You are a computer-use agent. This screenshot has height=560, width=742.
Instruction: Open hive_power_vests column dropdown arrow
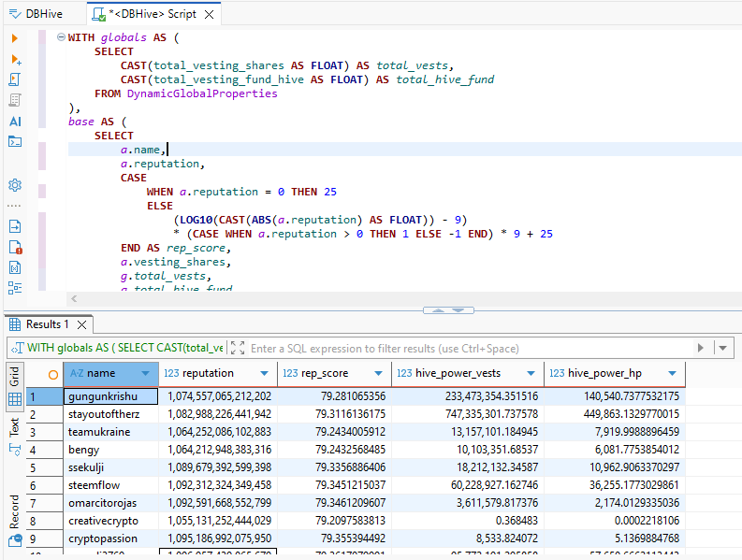[x=531, y=374]
